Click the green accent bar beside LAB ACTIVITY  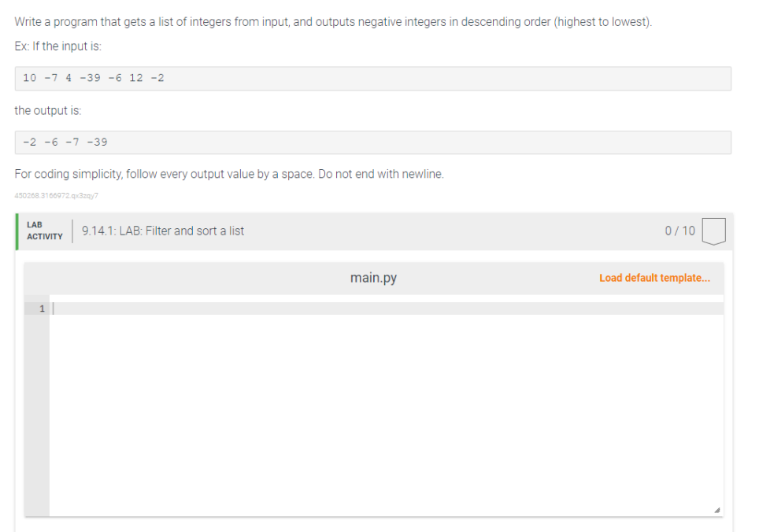[17, 231]
